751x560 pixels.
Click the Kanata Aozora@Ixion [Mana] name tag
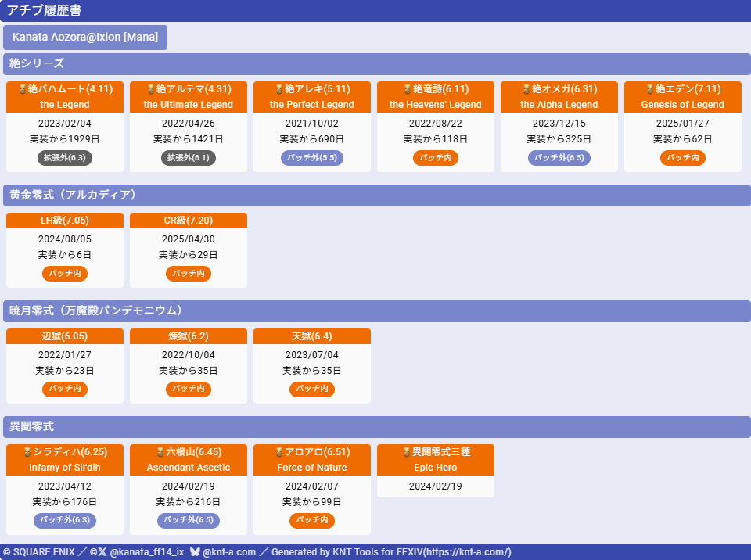click(x=85, y=38)
